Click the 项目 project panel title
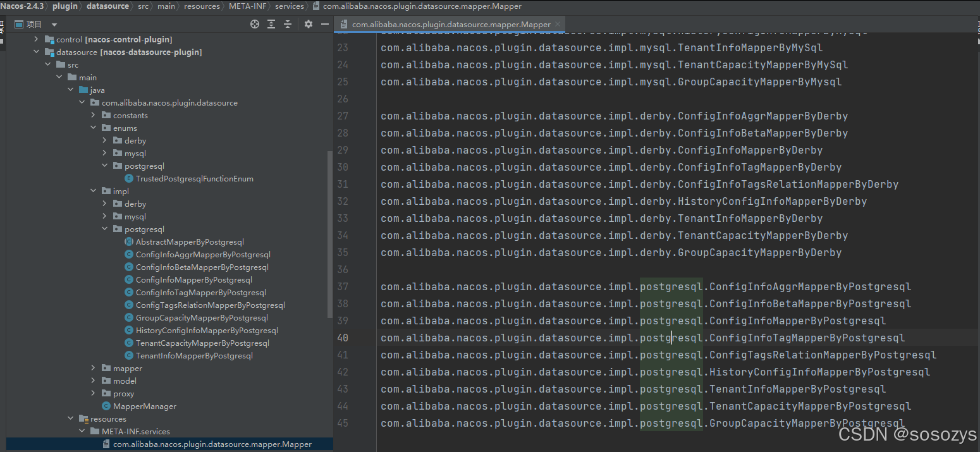The height and width of the screenshot is (452, 980). 34,24
